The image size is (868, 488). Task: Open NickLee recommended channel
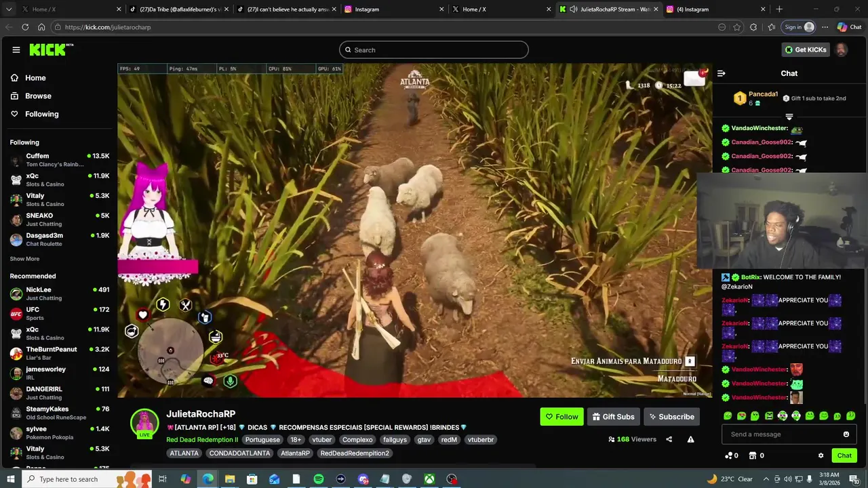(59, 293)
